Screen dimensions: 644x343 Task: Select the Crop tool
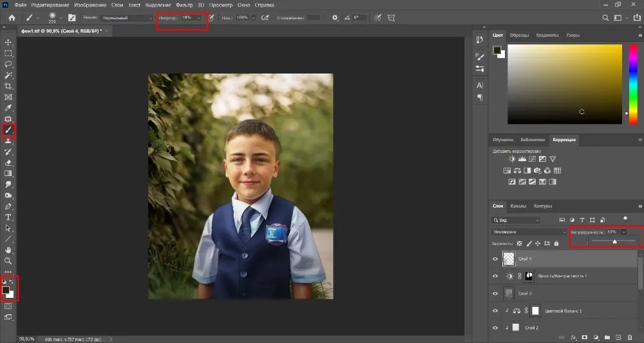(9, 86)
